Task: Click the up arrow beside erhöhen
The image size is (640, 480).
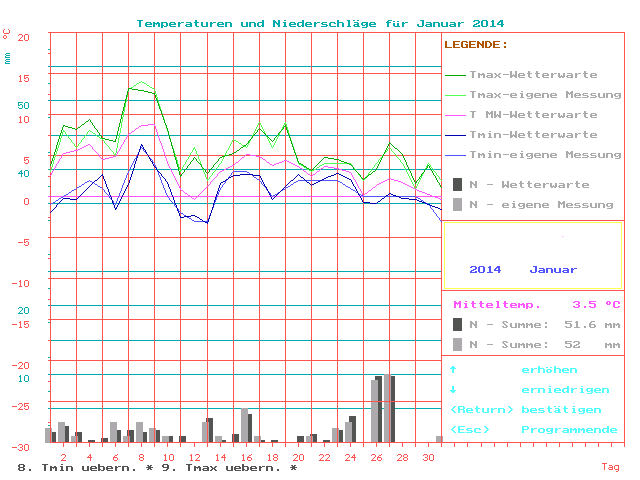Action: (x=453, y=370)
